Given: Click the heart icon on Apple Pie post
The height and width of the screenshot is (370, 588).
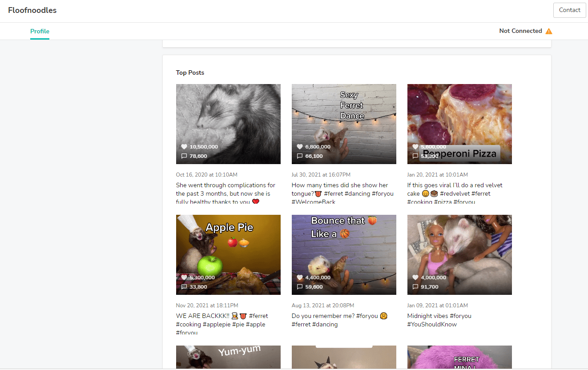Looking at the screenshot, I should pyautogui.click(x=184, y=277).
